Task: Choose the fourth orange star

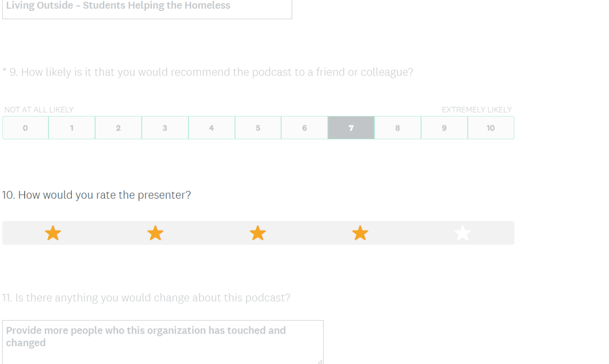Action: click(360, 233)
